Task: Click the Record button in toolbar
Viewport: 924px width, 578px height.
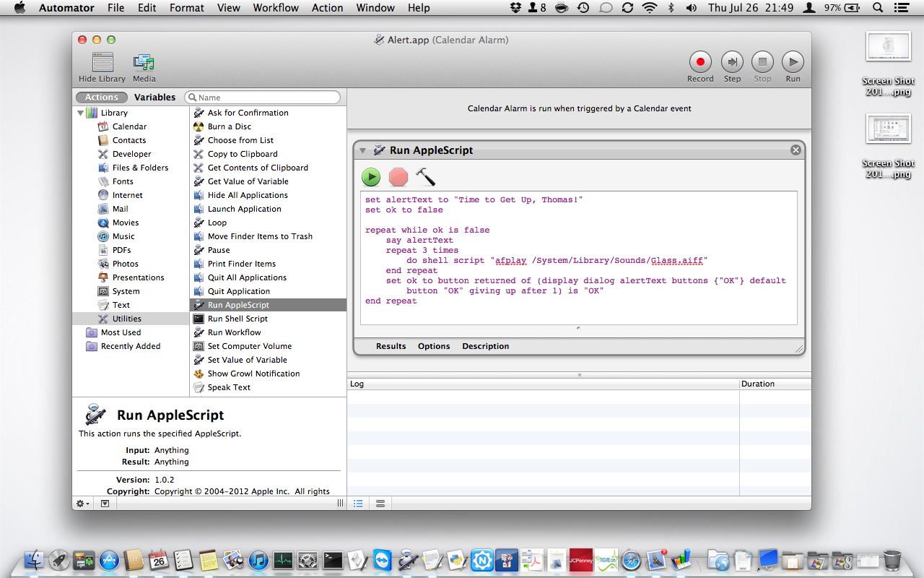Action: coord(699,62)
